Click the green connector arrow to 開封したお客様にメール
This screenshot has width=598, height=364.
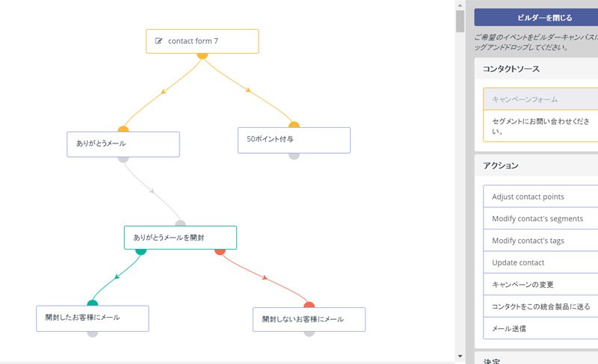coord(117,277)
